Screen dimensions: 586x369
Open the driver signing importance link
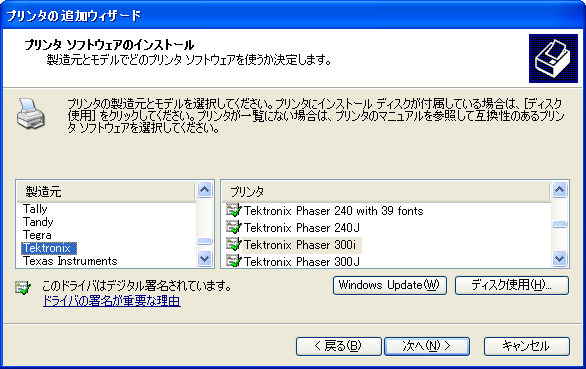(x=111, y=301)
